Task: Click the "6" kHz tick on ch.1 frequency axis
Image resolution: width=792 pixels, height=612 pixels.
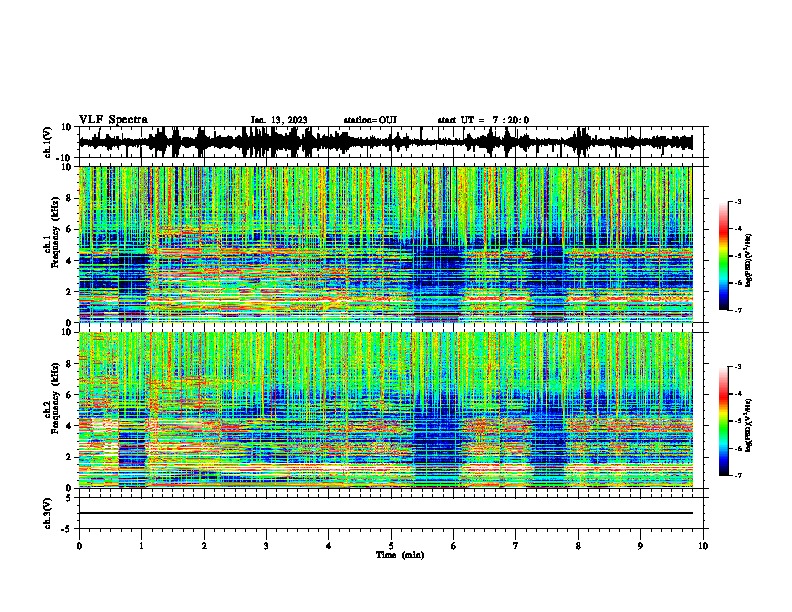Action: point(70,229)
